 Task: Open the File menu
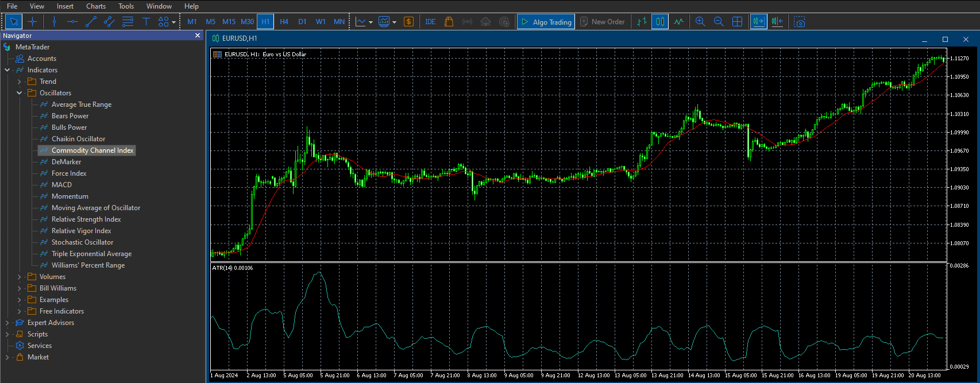12,6
